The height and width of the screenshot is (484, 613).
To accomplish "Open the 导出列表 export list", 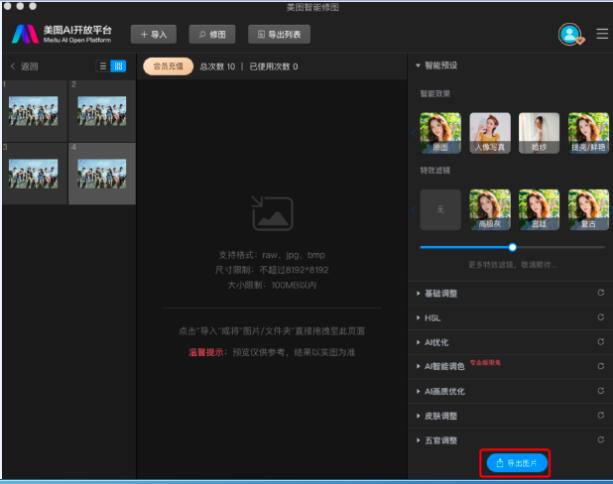I will tap(280, 35).
